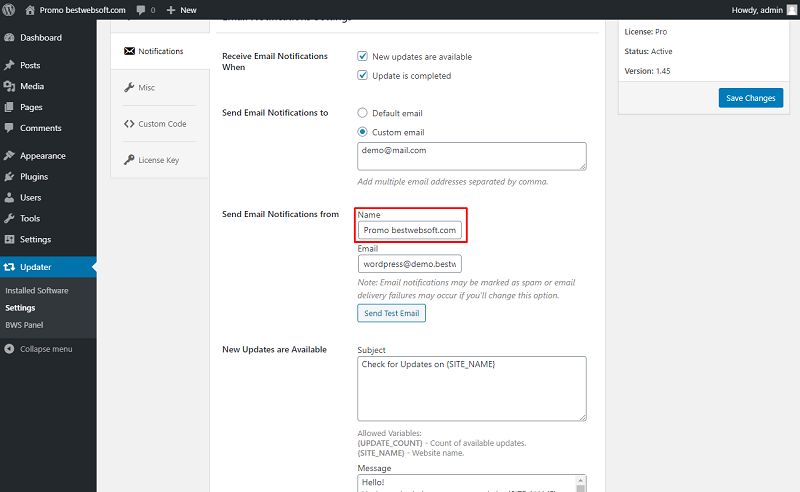Open the comments bubble icon in admin bar
The height and width of the screenshot is (492, 800).
tap(141, 10)
